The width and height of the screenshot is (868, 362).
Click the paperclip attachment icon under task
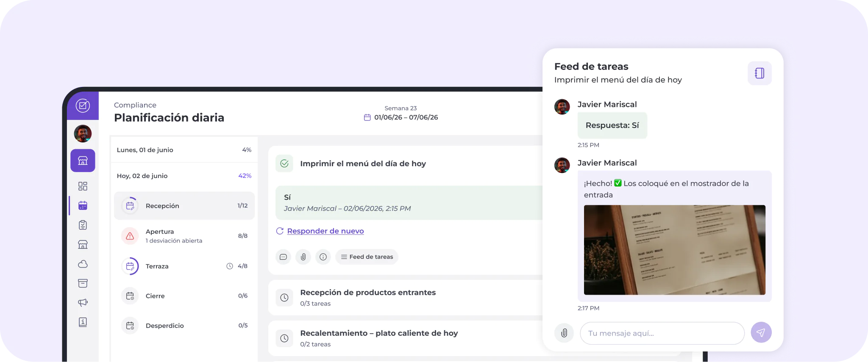(x=303, y=257)
